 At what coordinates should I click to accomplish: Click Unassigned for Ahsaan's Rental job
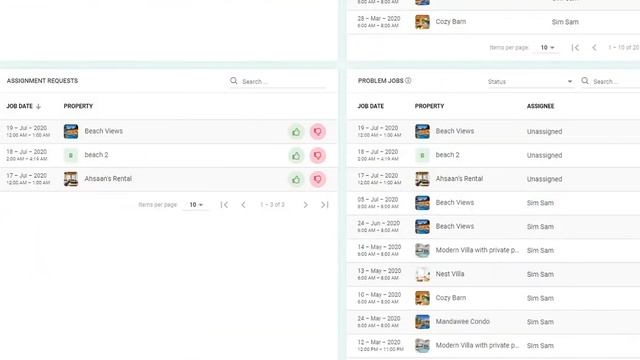tap(544, 179)
